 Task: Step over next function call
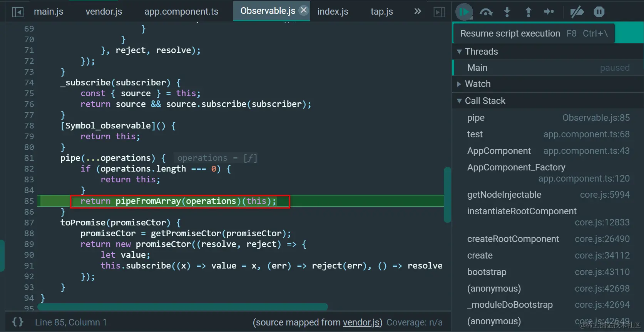pos(486,12)
